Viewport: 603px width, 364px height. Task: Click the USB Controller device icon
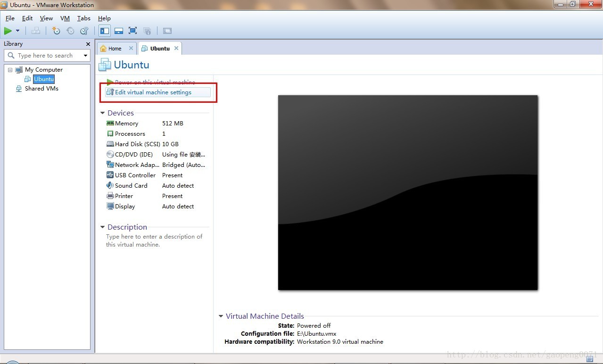[x=110, y=175]
